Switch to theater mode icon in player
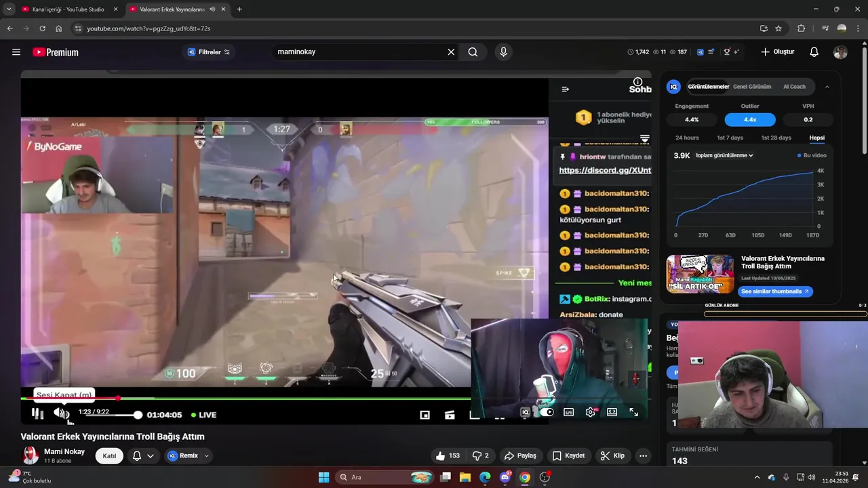Screen dimensions: 868x488 (x=612, y=412)
